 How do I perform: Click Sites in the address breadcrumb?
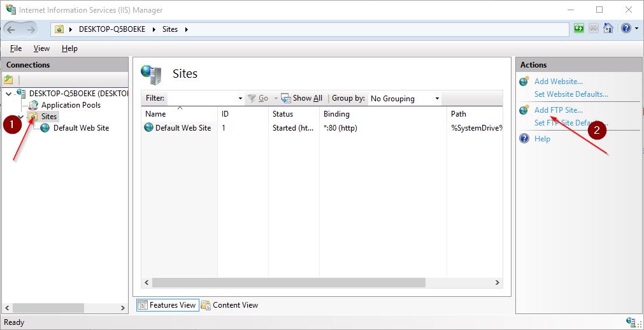[x=170, y=29]
